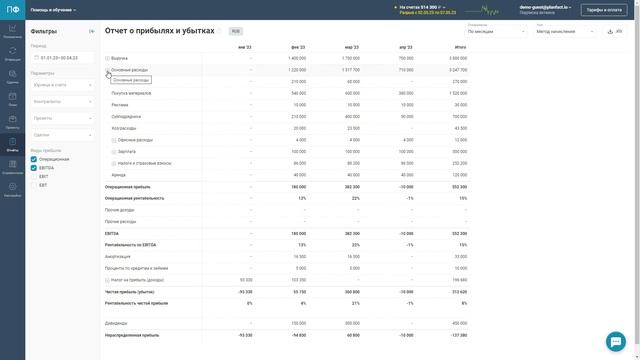Viewport: 640px width, 360px height.
Task: Click the фев '23 column header
Action: point(298,47)
